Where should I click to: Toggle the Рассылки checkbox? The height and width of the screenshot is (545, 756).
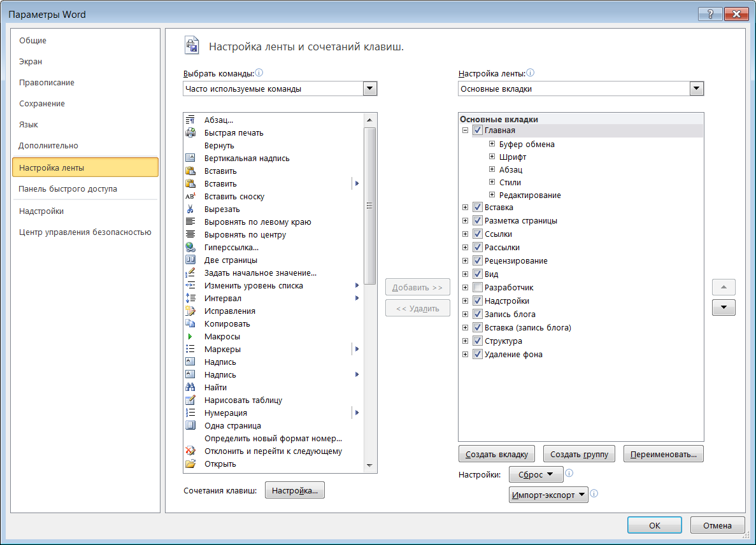pyautogui.click(x=477, y=247)
